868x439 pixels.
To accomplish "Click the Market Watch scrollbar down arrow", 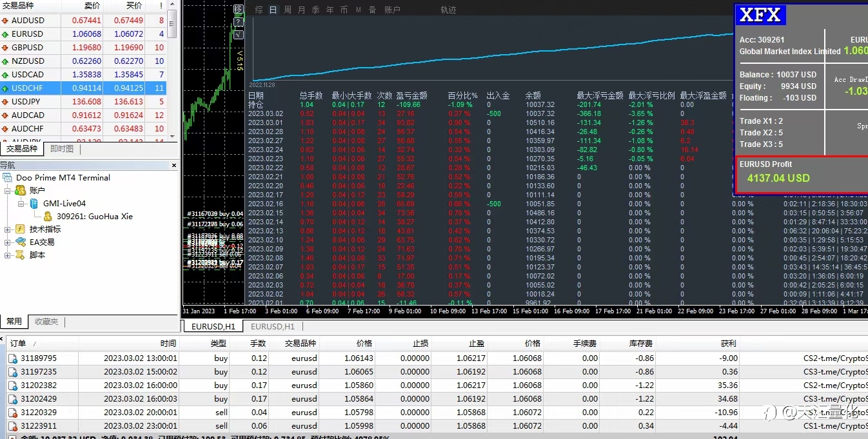I will [x=173, y=136].
